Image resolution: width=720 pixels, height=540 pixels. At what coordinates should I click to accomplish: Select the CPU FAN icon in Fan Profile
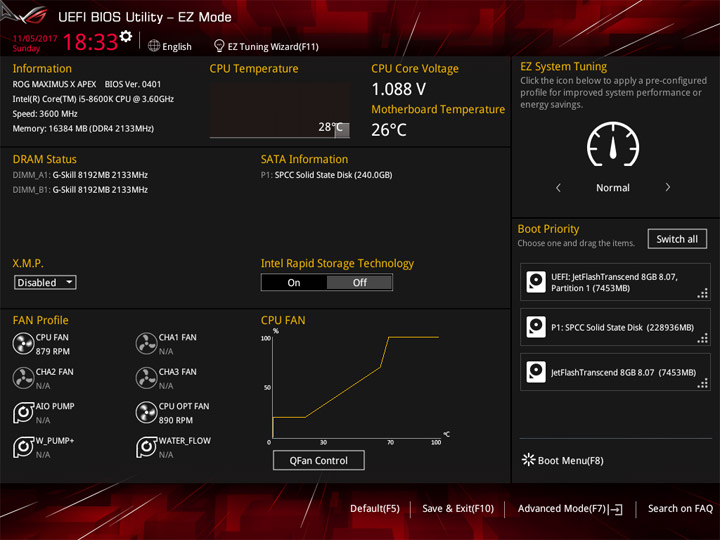pos(23,344)
